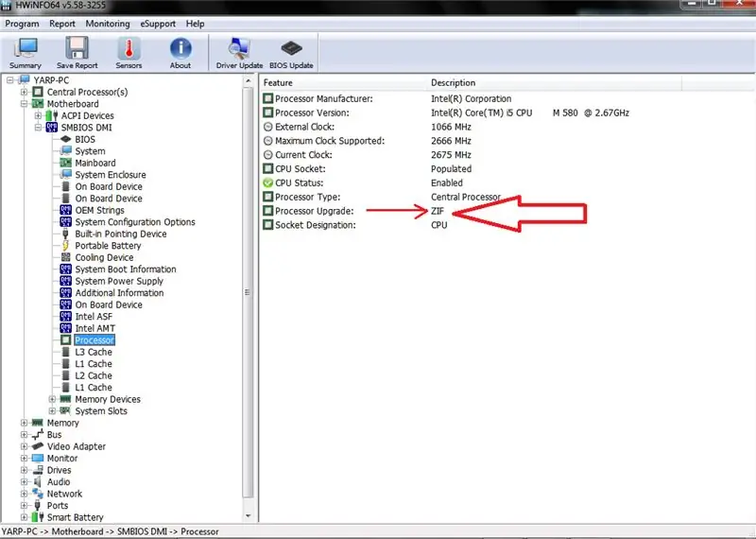The height and width of the screenshot is (539, 756).
Task: Expand the ACPI Devices node
Action: [x=38, y=115]
